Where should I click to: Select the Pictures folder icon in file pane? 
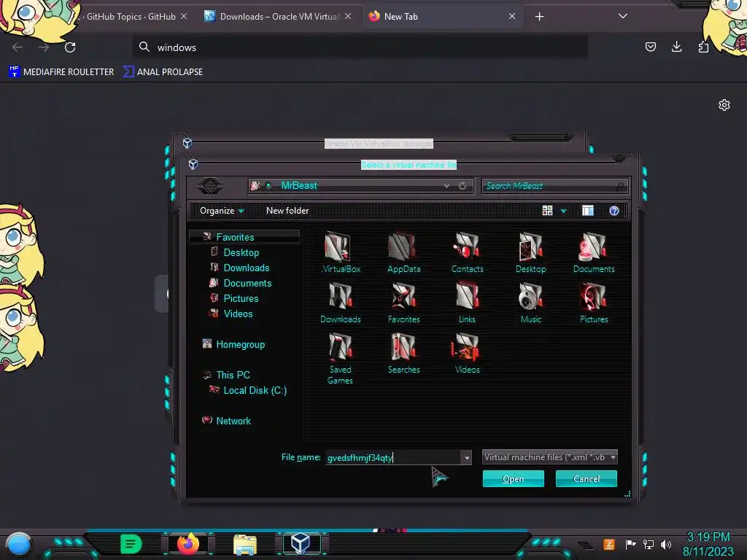tap(593, 297)
